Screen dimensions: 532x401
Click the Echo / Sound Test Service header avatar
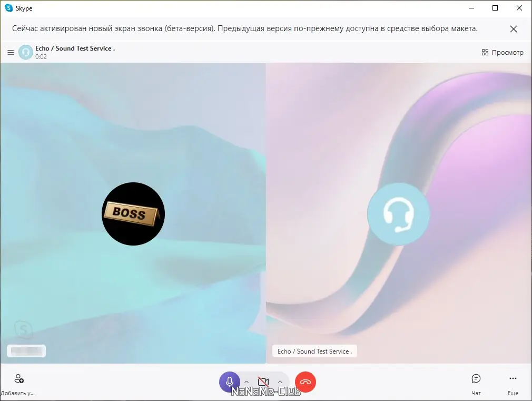point(25,52)
